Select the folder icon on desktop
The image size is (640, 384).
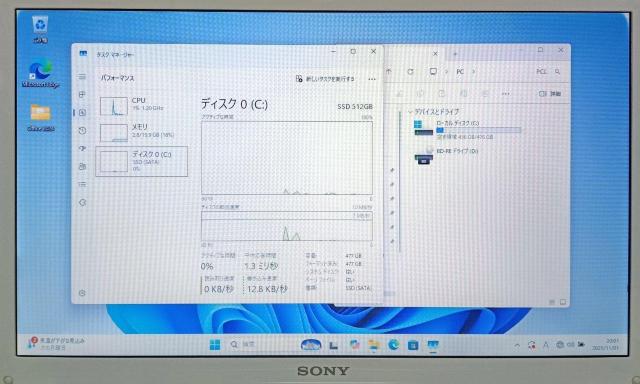click(40, 118)
